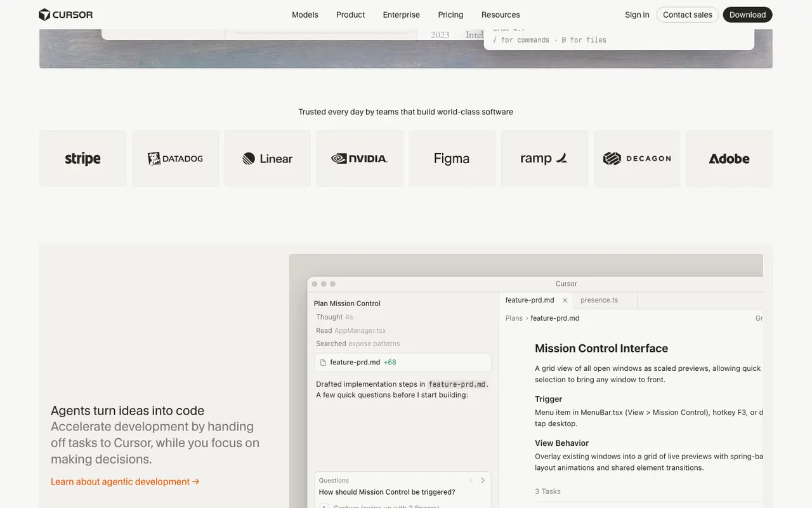This screenshot has width=812, height=508.
Task: Click the Cursor logo in header
Action: (65, 15)
